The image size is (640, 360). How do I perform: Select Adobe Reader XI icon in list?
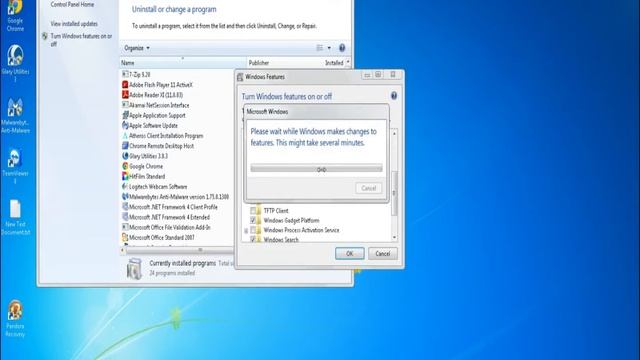(x=125, y=95)
